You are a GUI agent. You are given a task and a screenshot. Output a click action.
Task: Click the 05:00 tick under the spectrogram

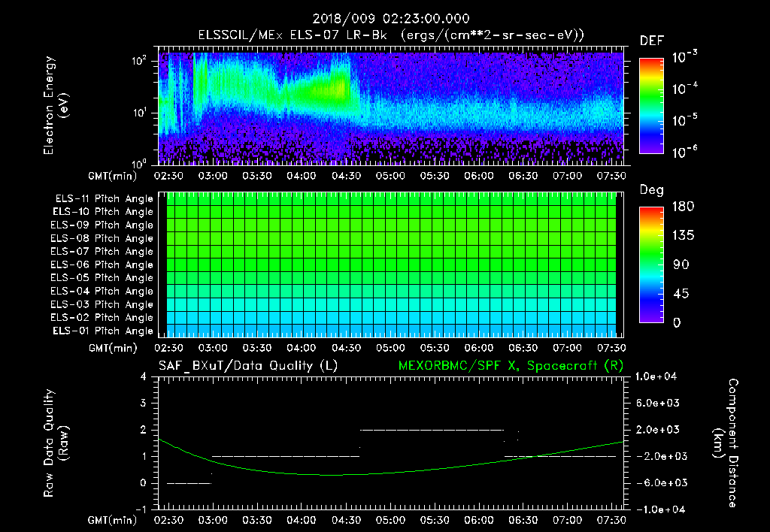390,176
